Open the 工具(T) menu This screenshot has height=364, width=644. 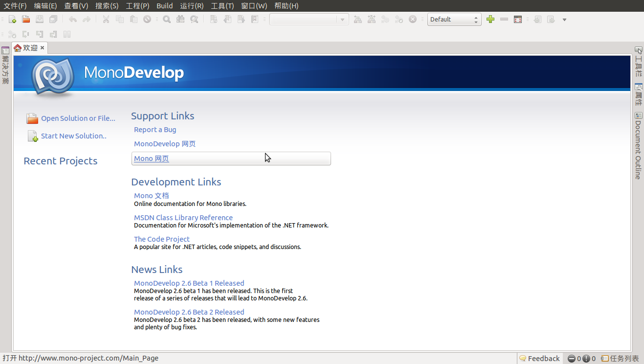coord(222,6)
